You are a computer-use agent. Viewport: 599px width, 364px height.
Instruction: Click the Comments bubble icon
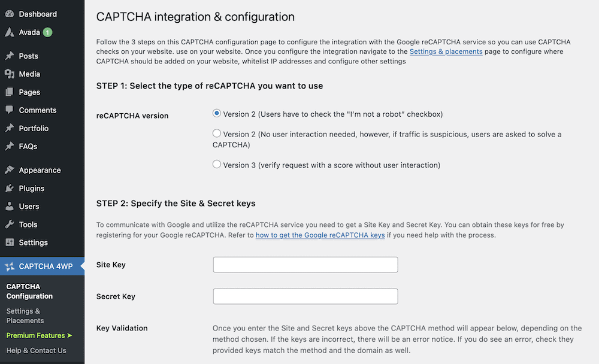(10, 110)
